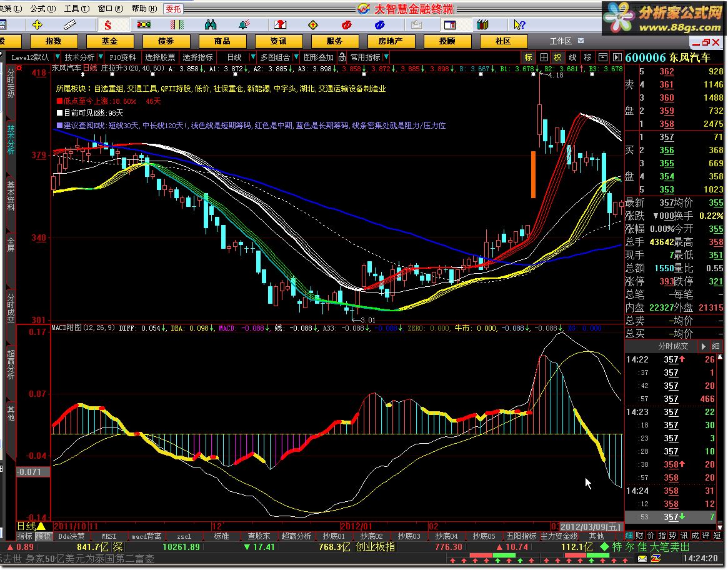
Task: Open the binoculars search icon
Action: [x=211, y=24]
